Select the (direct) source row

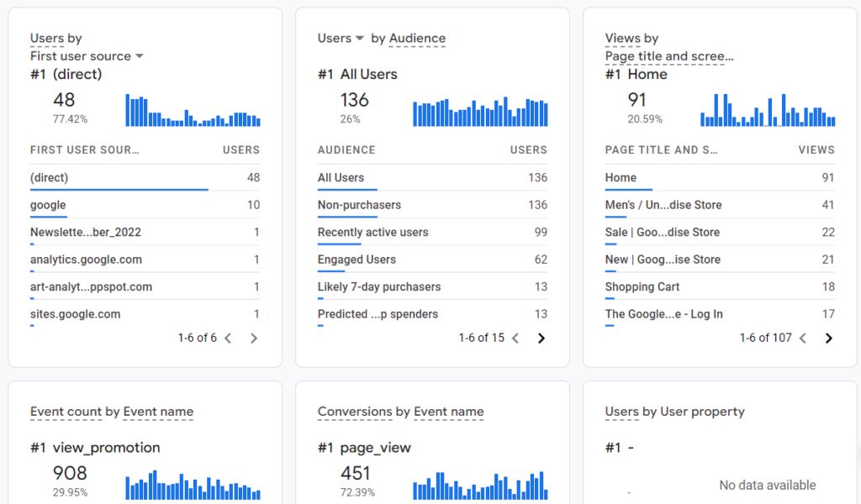coord(49,177)
